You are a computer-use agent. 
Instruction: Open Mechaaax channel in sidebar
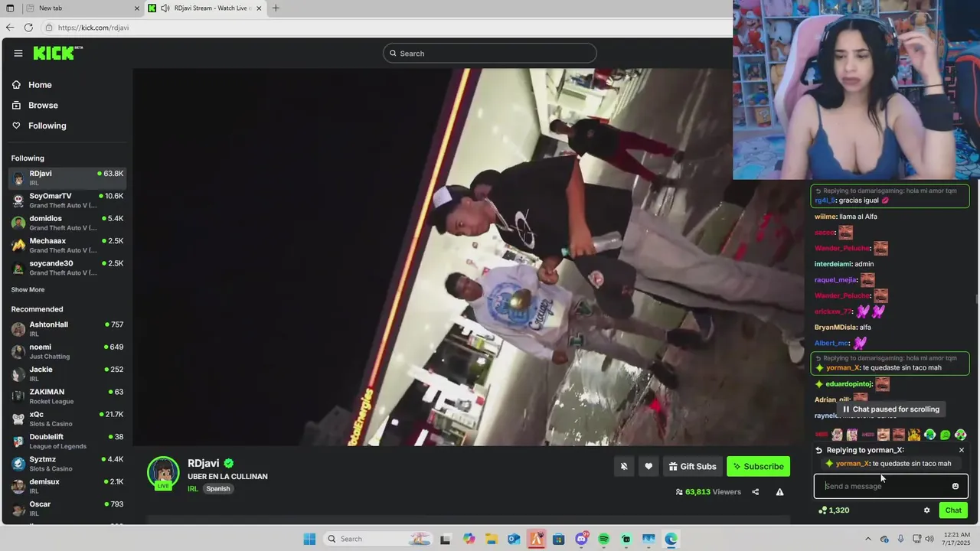pos(67,245)
